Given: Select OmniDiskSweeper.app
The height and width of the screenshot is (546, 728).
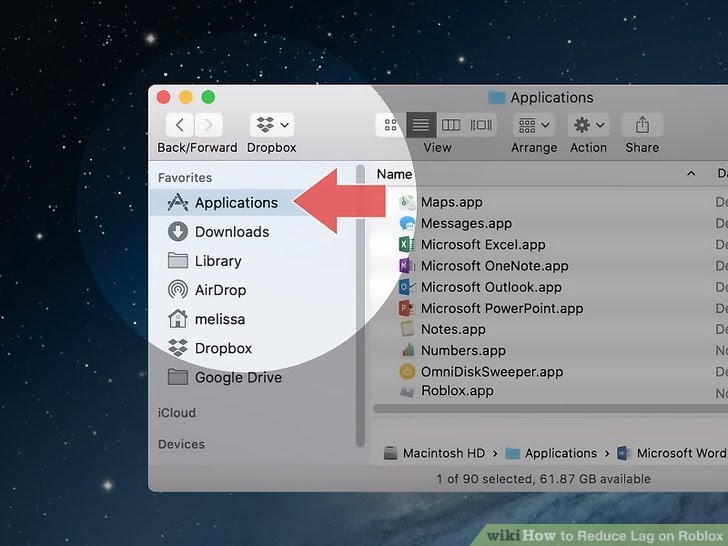Looking at the screenshot, I should tap(492, 372).
